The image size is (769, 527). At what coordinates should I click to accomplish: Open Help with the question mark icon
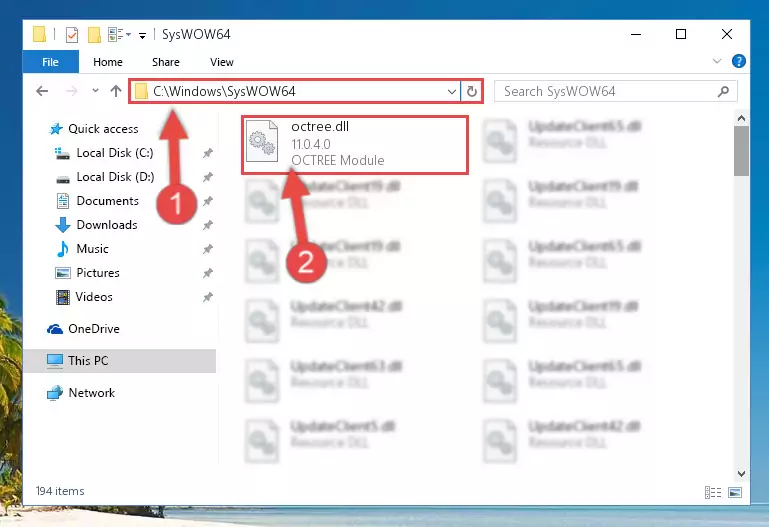pyautogui.click(x=738, y=61)
